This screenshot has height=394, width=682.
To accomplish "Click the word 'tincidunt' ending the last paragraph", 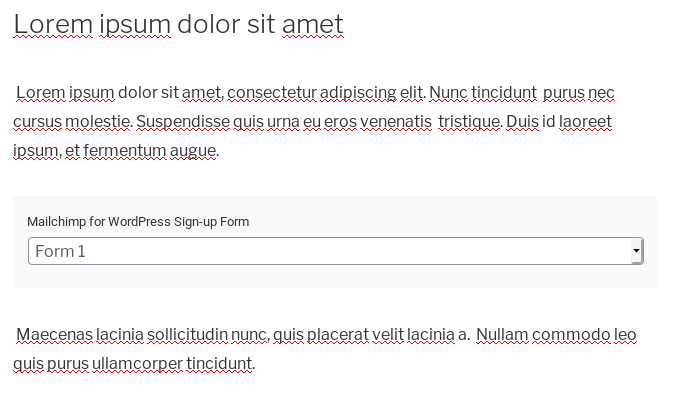I will (219, 364).
